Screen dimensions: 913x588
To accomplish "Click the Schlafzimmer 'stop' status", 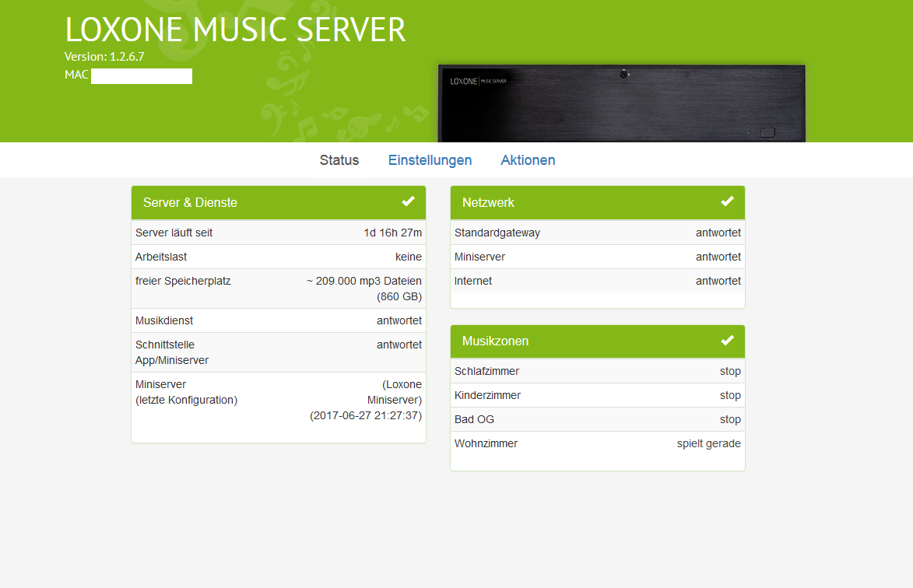I will pos(730,371).
